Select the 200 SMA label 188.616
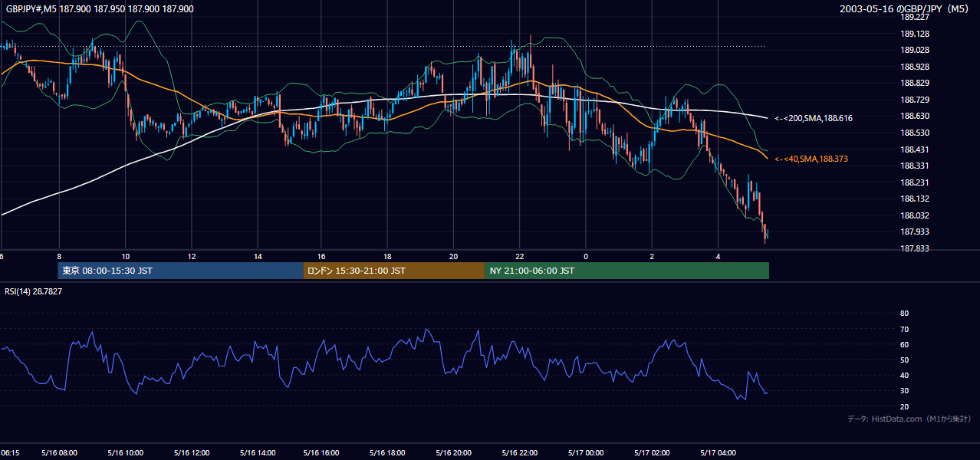 (813, 119)
